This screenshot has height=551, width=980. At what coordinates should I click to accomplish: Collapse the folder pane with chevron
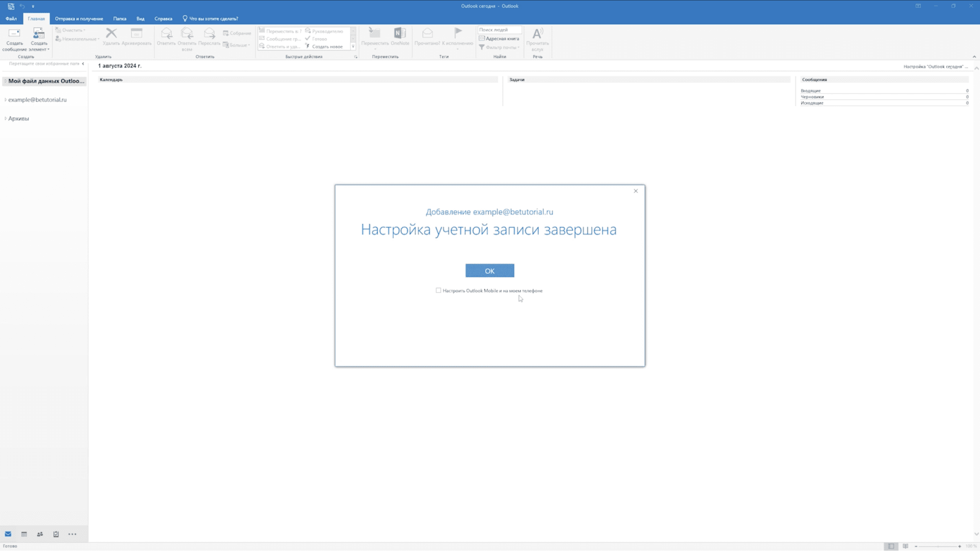click(83, 64)
